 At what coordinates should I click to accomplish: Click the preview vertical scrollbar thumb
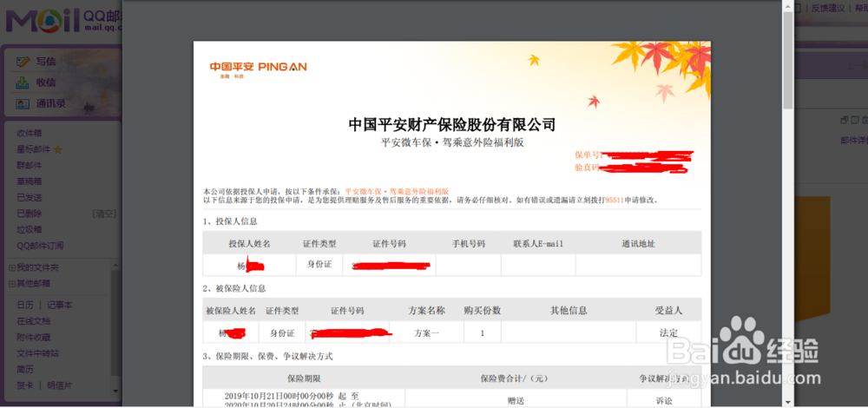click(x=788, y=60)
